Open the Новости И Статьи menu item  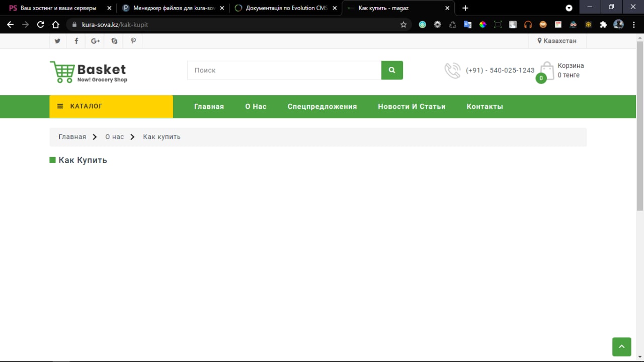(412, 106)
